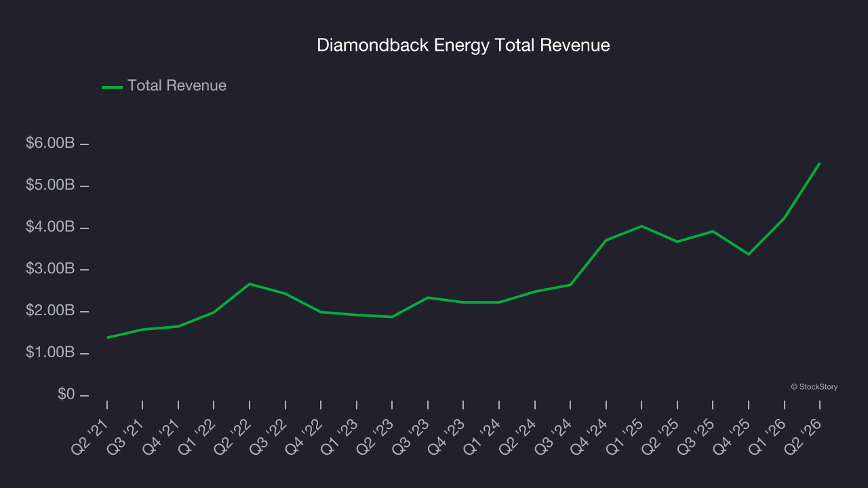Select the revenue line peak above Q2 '22

click(250, 284)
